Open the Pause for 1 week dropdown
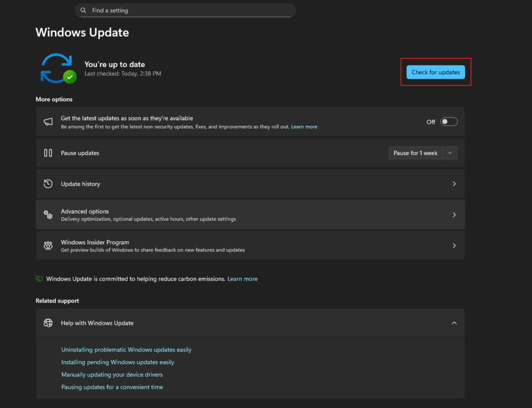Viewport: 532px width, 408px height. click(x=451, y=153)
